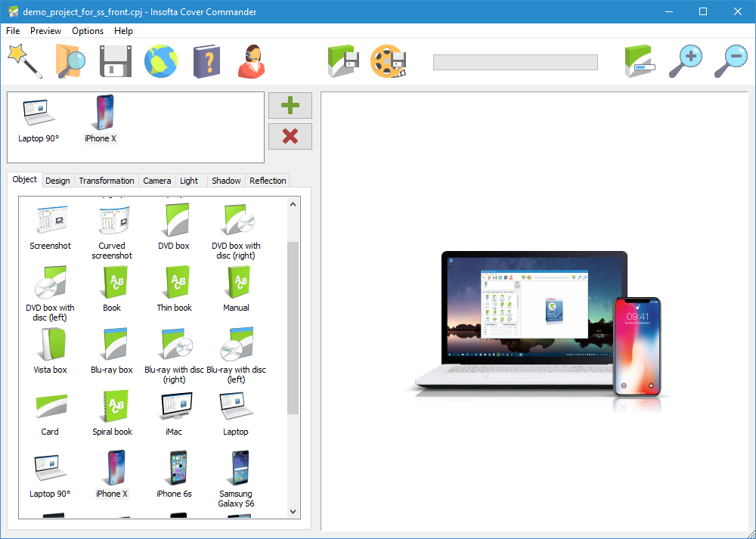Screen dimensions: 756x539
Task: Pick DVD box with disc (right)
Action: [236, 232]
